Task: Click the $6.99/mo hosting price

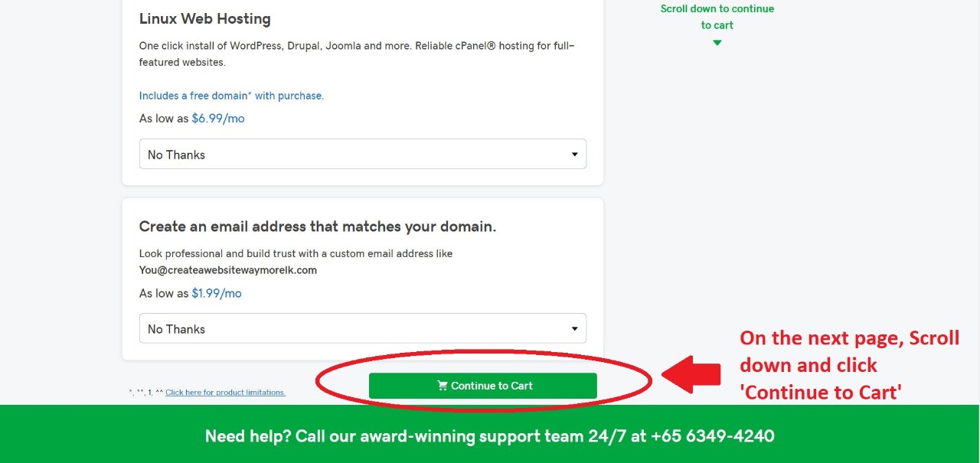Action: tap(218, 119)
